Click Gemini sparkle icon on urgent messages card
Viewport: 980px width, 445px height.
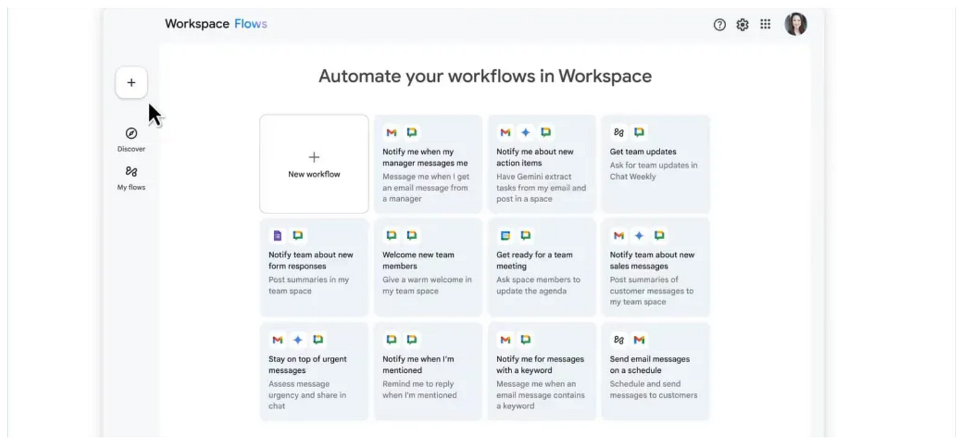click(297, 340)
